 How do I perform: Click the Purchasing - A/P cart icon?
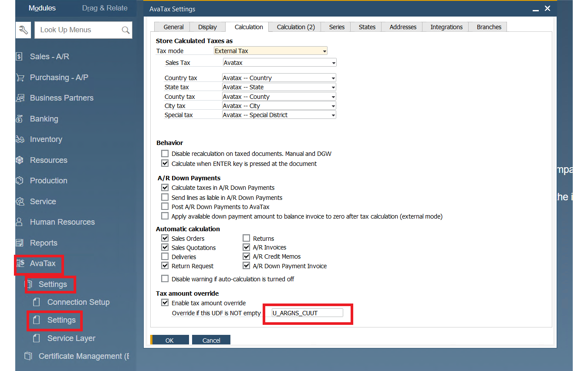[x=20, y=78]
